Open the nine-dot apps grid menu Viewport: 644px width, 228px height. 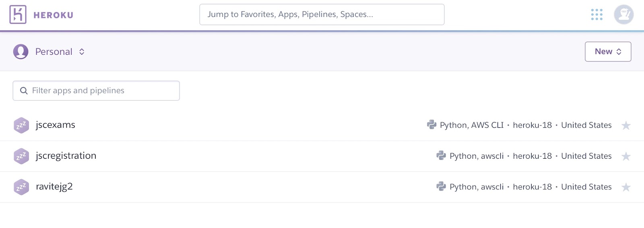point(597,15)
